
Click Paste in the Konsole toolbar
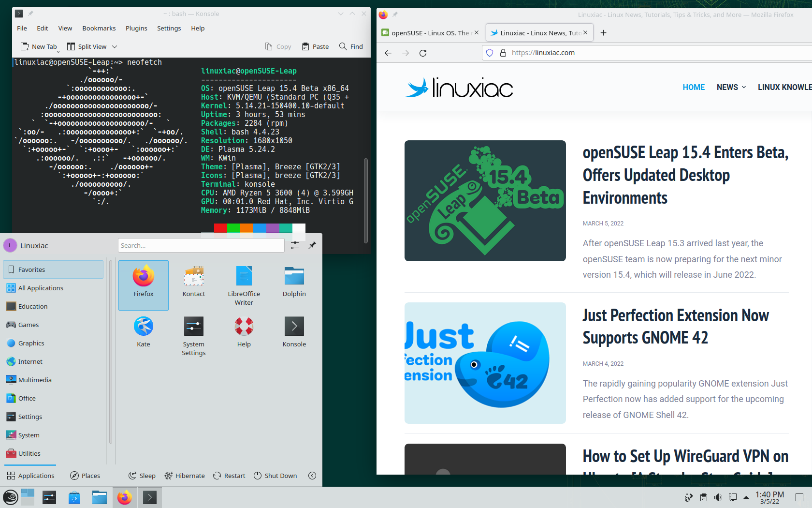coord(315,46)
